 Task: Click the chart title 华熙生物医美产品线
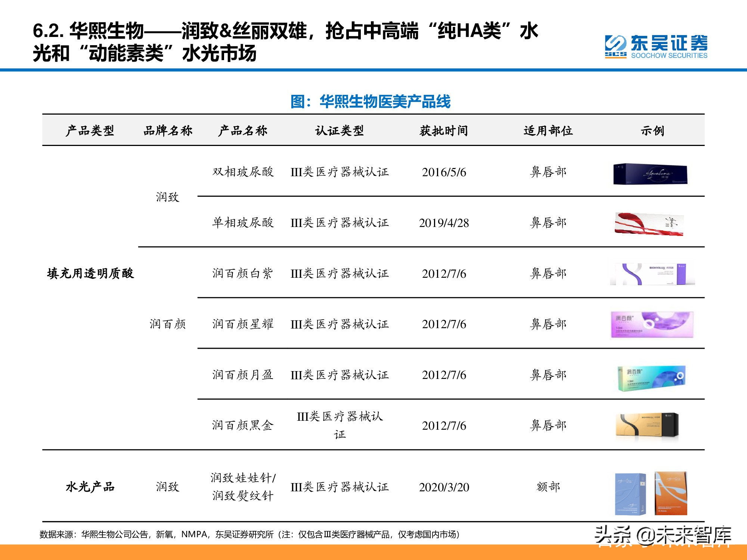[371, 102]
